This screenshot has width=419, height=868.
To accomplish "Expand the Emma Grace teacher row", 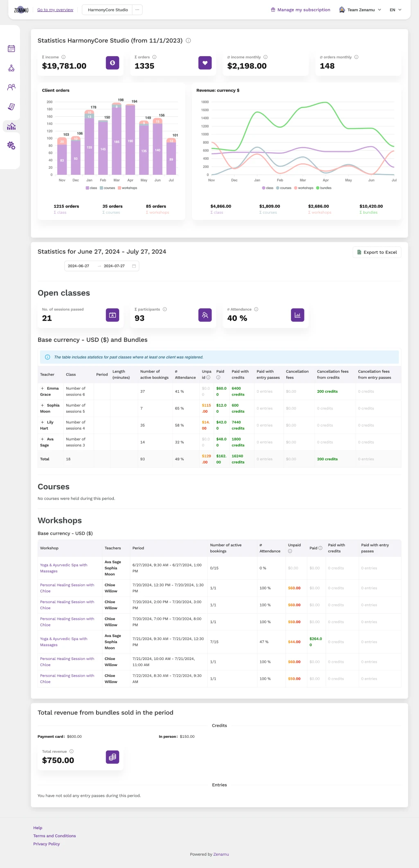I will [43, 389].
